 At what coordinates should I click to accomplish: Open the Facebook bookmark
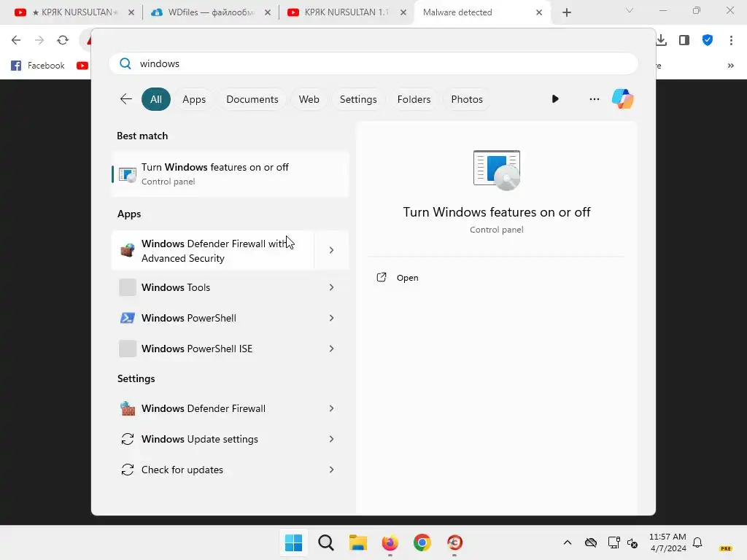coord(38,66)
